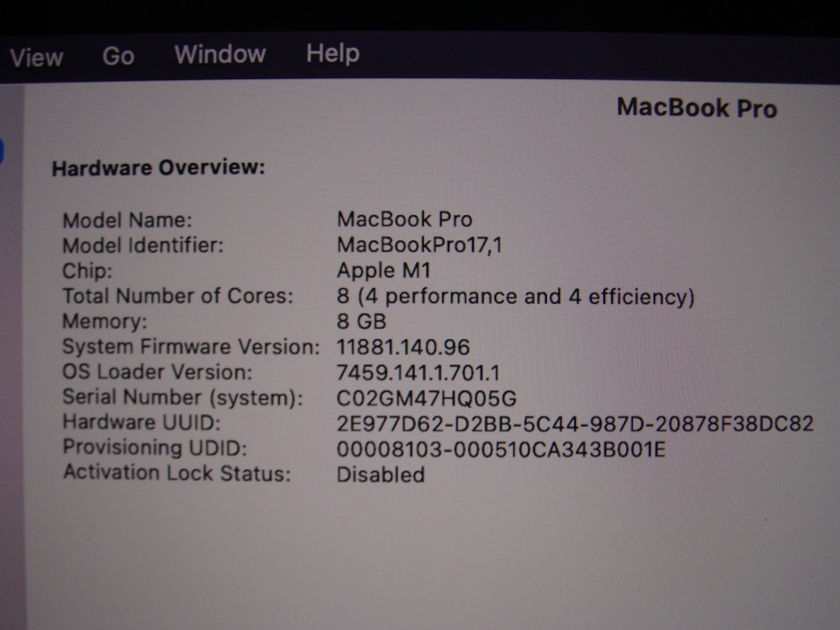840x630 pixels.
Task: Click the 8 GB memory value
Action: click(x=361, y=321)
